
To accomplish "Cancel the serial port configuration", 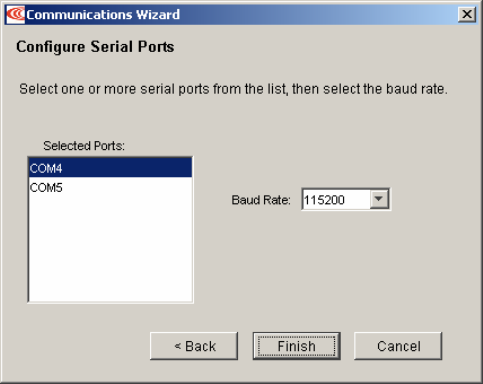I will 398,346.
